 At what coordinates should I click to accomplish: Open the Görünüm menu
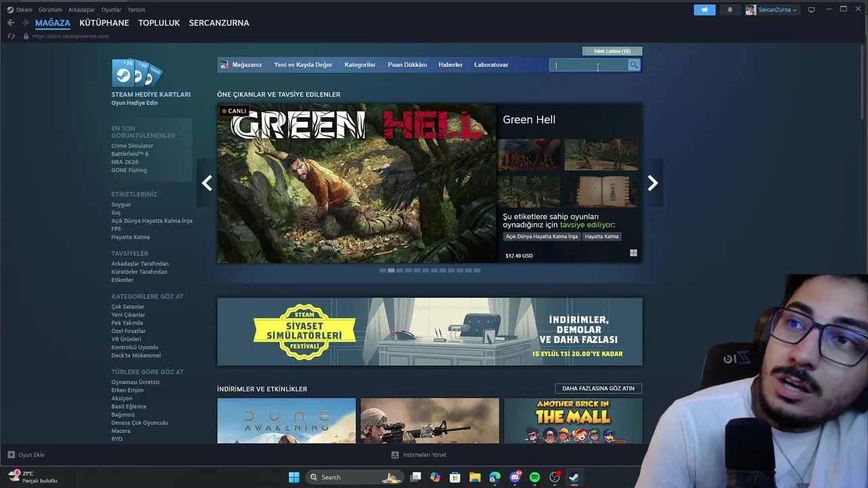[x=50, y=9]
